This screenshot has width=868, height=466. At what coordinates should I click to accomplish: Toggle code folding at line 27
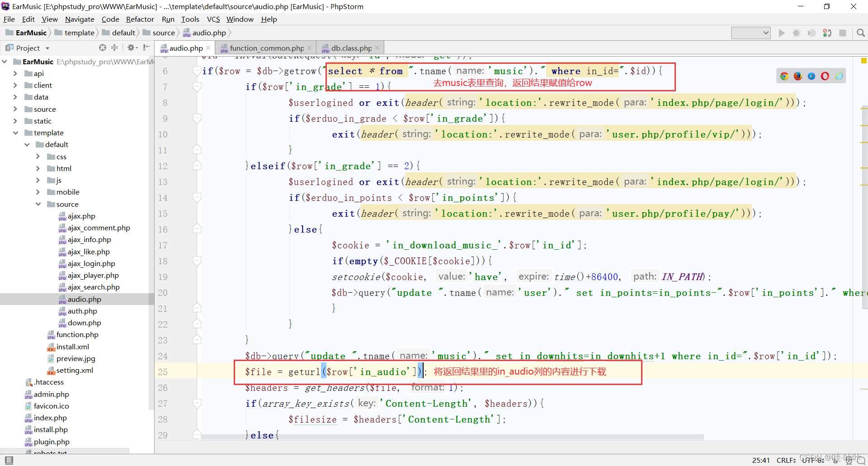click(x=197, y=404)
